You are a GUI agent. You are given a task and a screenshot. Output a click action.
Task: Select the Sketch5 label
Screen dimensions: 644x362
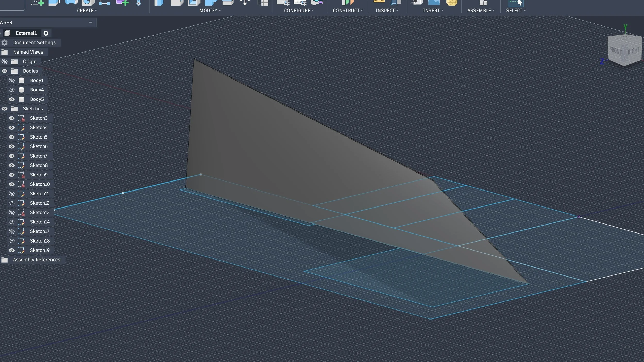tap(39, 137)
